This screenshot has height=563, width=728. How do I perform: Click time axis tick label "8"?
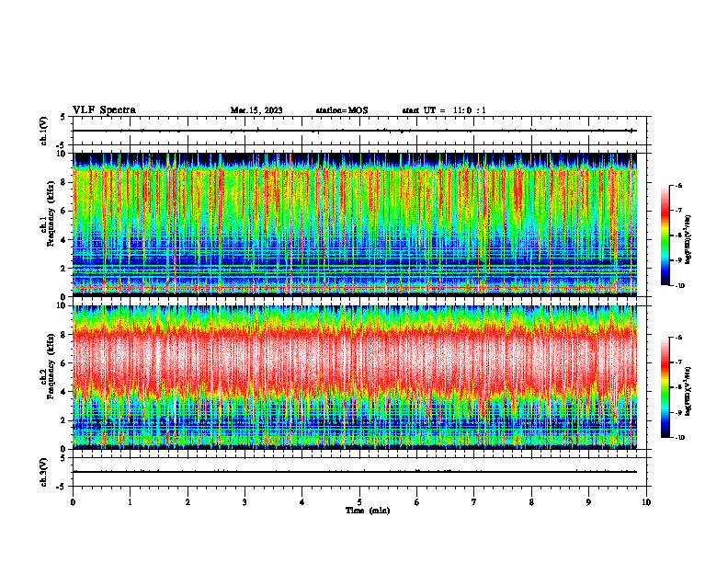(531, 502)
